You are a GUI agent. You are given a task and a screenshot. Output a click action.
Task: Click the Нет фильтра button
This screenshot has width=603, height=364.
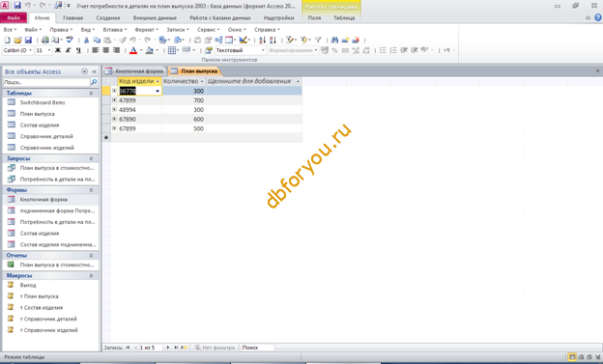(x=215, y=348)
